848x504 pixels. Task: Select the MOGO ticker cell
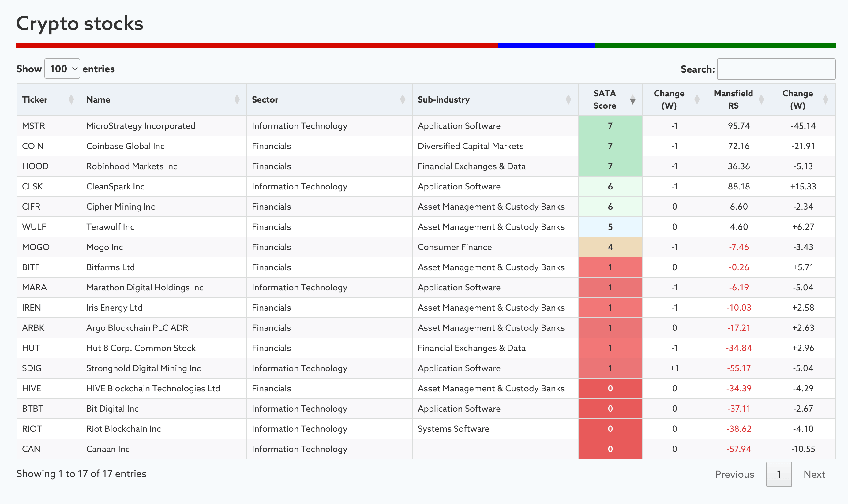click(x=49, y=247)
